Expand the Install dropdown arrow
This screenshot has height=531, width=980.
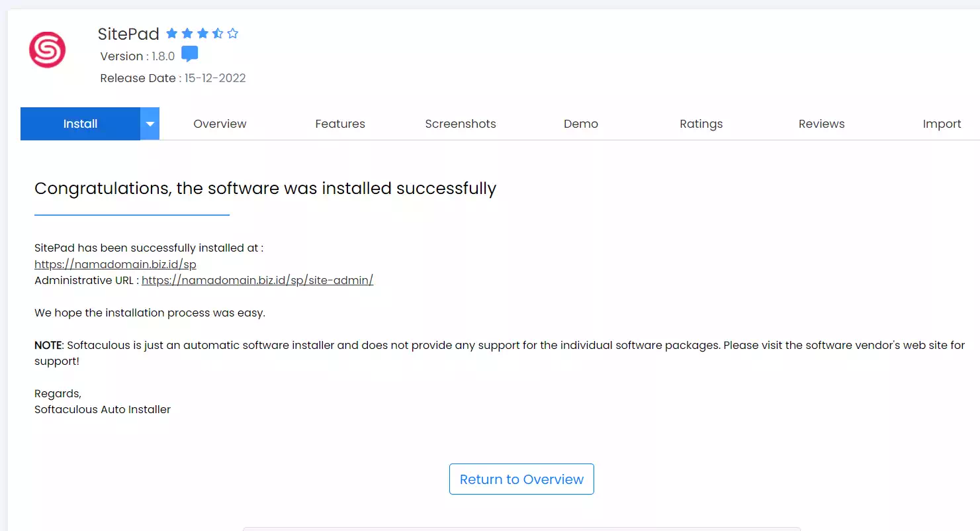point(150,124)
